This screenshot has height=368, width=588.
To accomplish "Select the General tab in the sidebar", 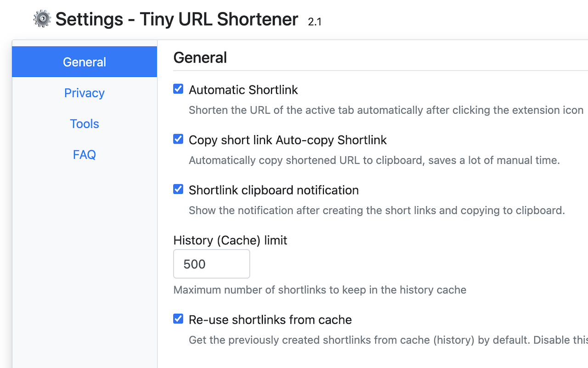I will pos(84,62).
